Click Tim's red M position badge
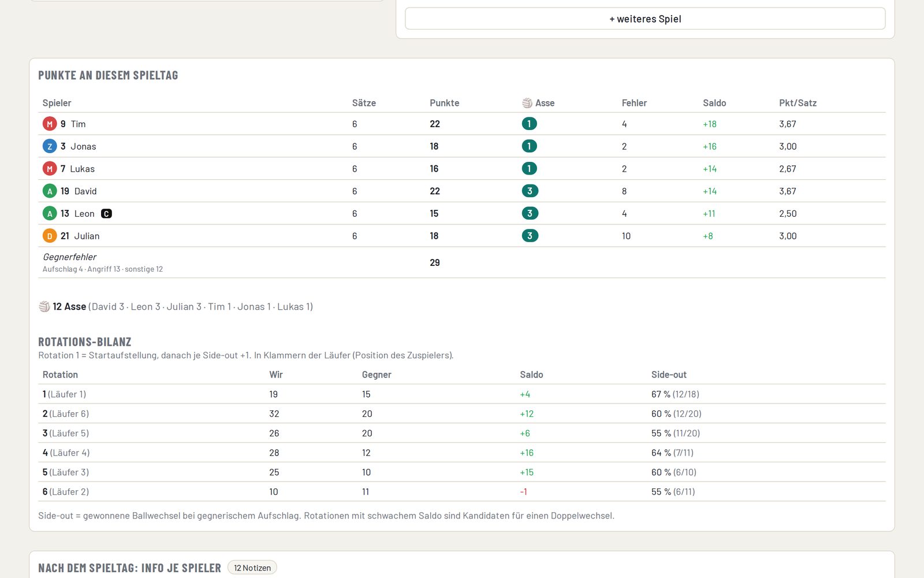Image resolution: width=924 pixels, height=578 pixels. [50, 124]
